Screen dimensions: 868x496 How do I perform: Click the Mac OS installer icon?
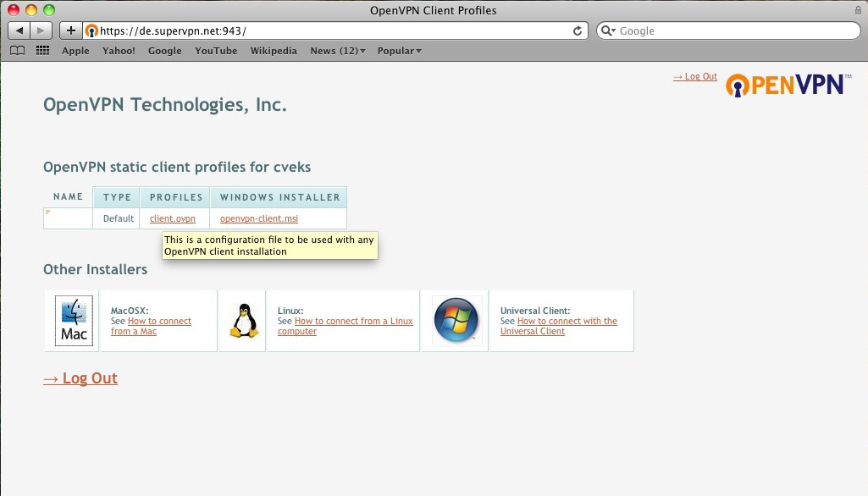(x=75, y=321)
